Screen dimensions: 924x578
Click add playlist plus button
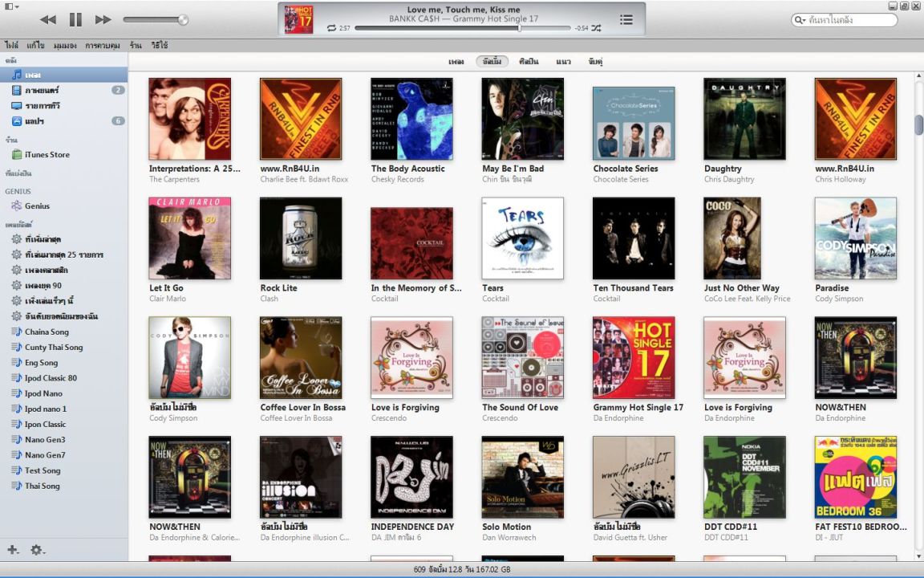pyautogui.click(x=12, y=550)
